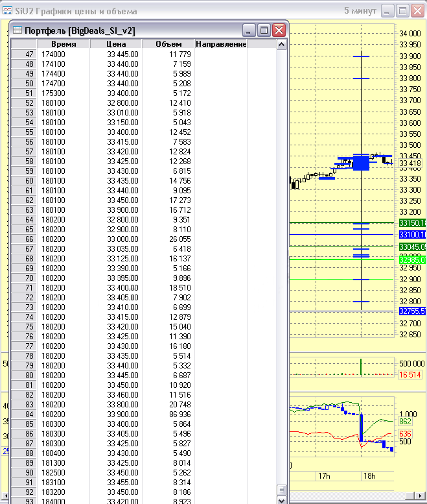Click price 33 900.00 in row 63
The width and height of the screenshot is (427, 504).
click(x=122, y=210)
